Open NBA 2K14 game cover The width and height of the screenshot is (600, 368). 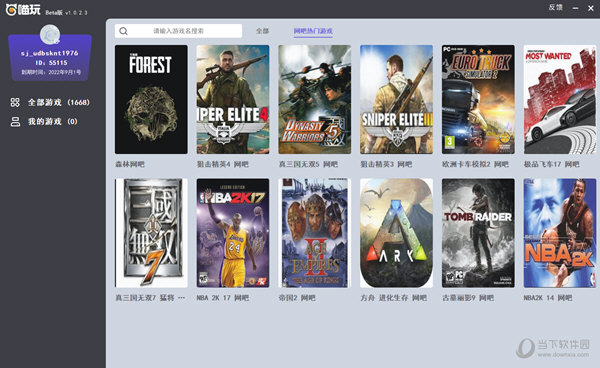[560, 233]
